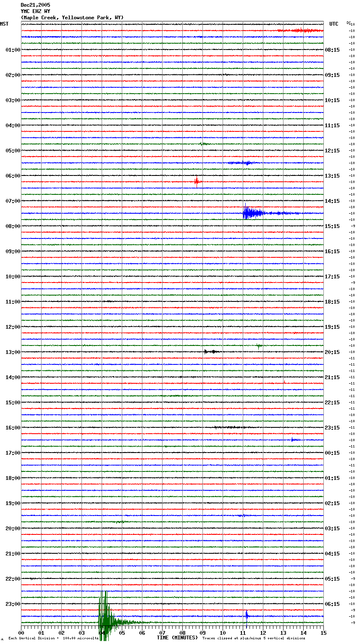The height and width of the screenshot is (644, 357).
Task: Click the DC offset column header
Action: click(349, 23)
